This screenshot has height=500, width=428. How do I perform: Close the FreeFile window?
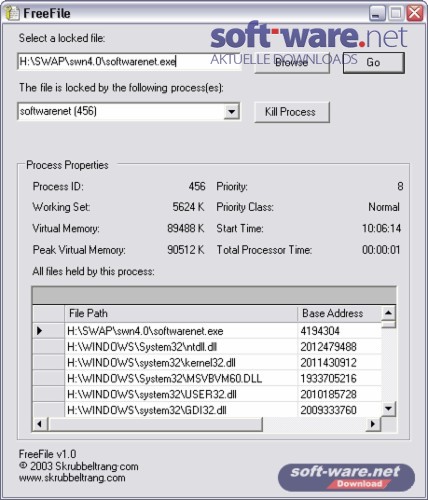pos(415,14)
